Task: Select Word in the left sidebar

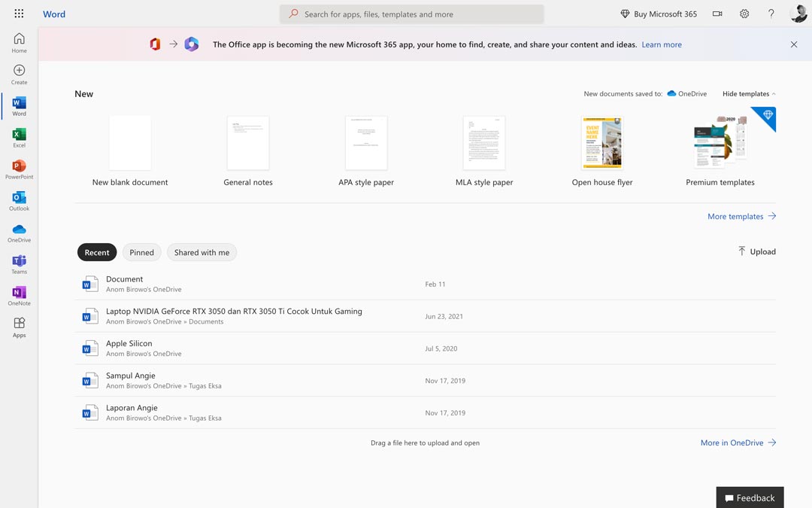Action: 19,106
